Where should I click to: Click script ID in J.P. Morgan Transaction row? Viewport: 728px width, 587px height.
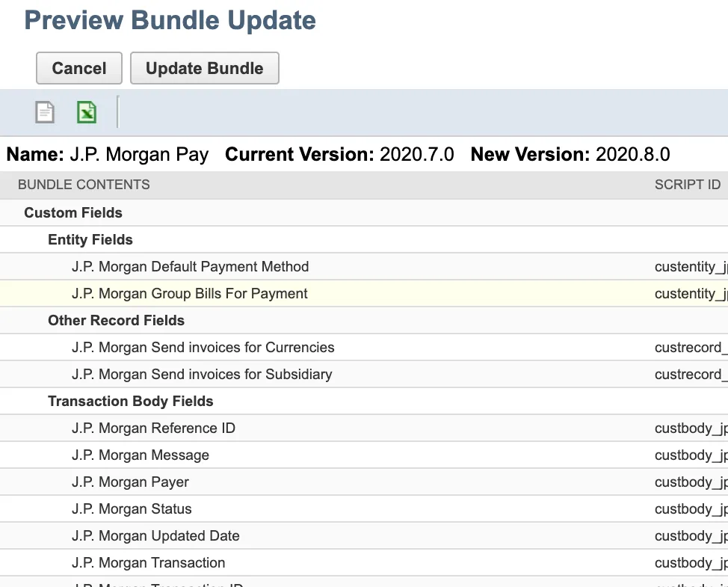tap(691, 563)
